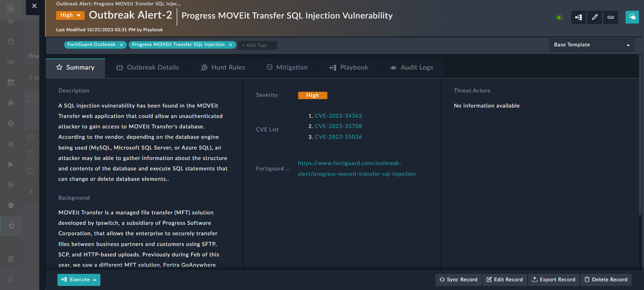644x290 pixels.
Task: Open the people/users sidebar icon
Action: (11, 144)
